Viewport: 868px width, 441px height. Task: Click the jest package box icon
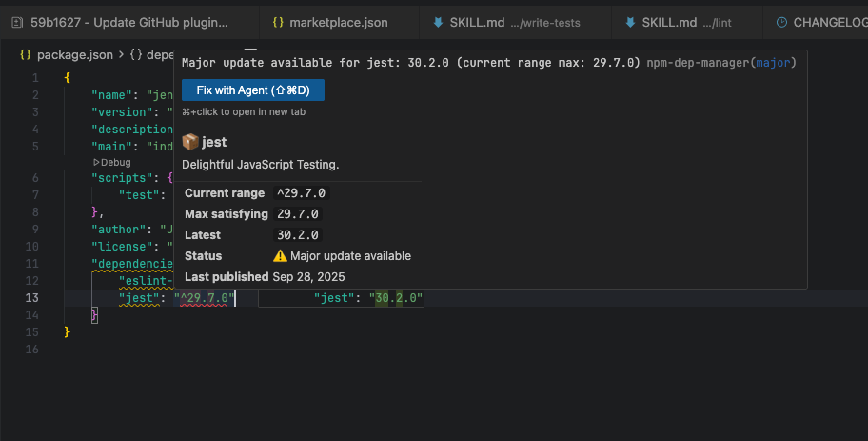click(190, 142)
